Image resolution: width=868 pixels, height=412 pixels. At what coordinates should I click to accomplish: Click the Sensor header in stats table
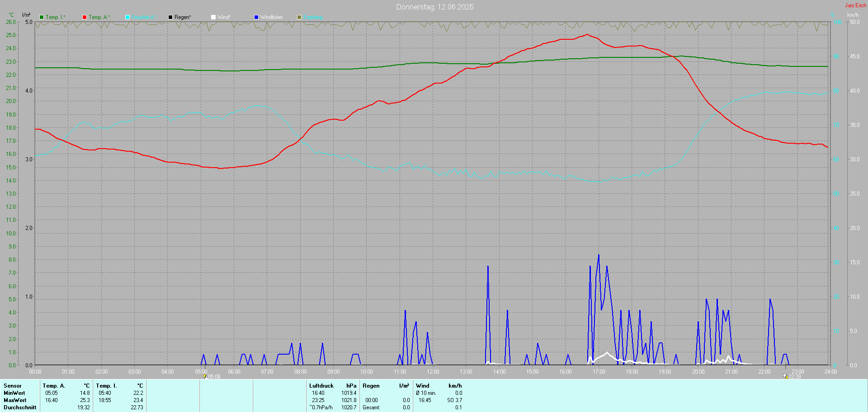pos(13,386)
